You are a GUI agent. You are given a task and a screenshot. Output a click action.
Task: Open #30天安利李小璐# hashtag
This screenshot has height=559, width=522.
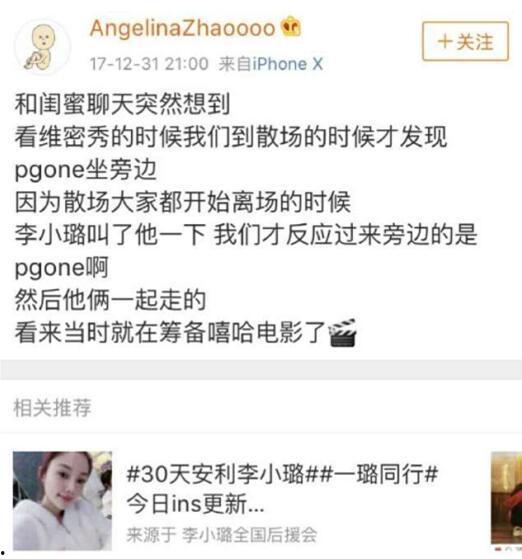[220, 475]
